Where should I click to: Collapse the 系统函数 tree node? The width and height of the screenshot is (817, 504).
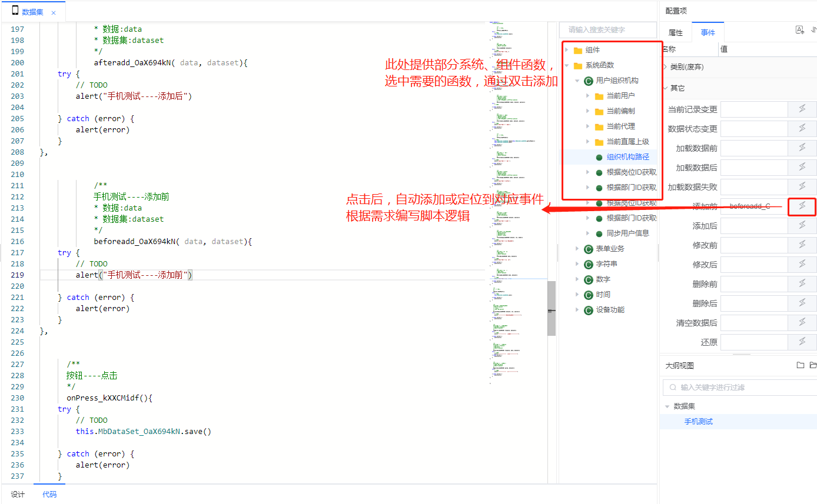click(x=566, y=65)
